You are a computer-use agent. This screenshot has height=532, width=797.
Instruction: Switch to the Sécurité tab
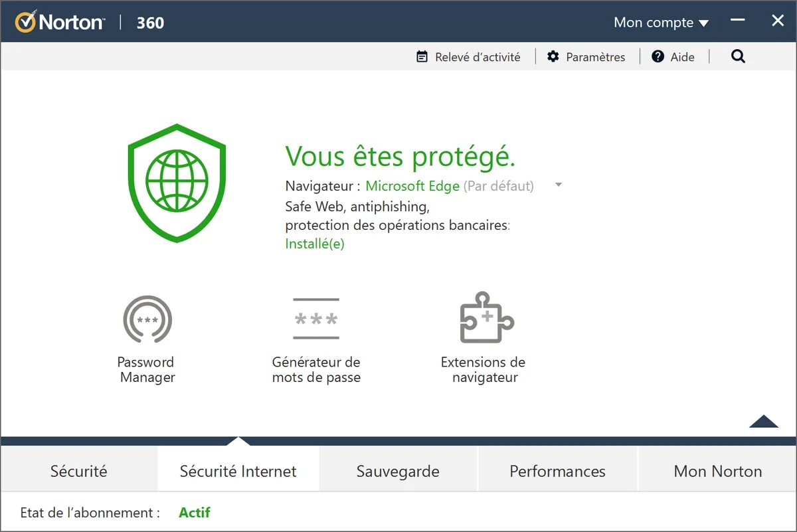[79, 471]
